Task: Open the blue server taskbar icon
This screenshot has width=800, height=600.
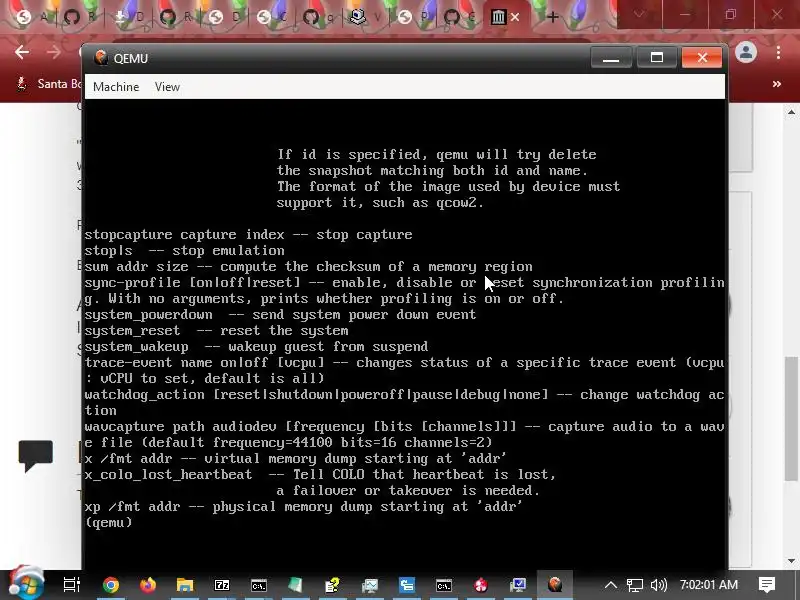Action: pyautogui.click(x=407, y=585)
